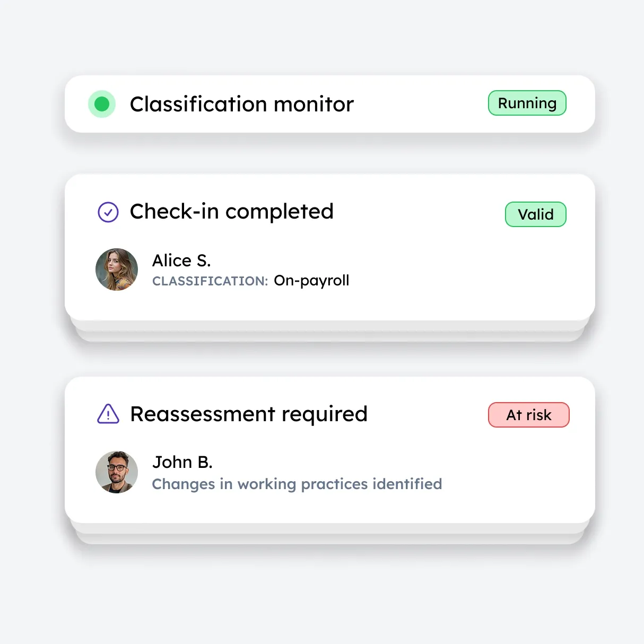644x644 pixels.
Task: Open the Check-in completed heading
Action: 232,212
